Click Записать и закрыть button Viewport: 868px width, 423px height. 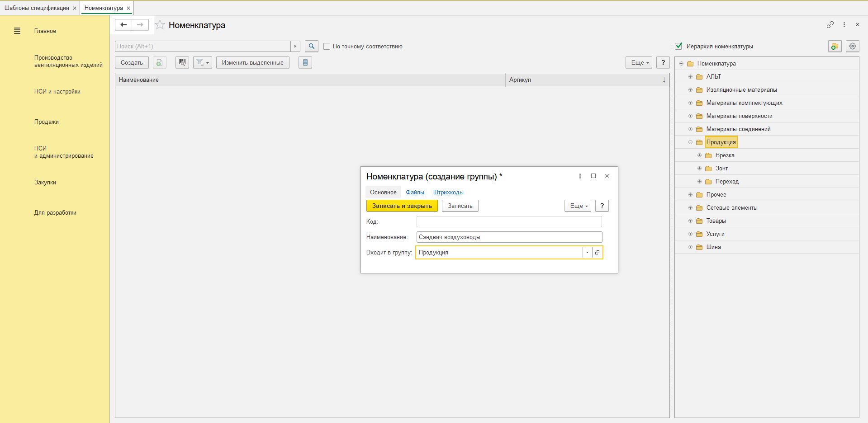[x=402, y=206]
